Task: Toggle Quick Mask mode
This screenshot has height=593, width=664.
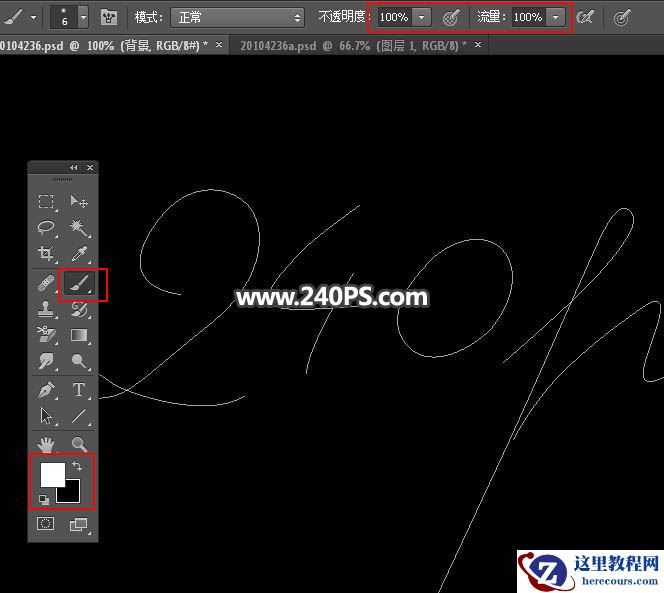Action: [x=46, y=524]
